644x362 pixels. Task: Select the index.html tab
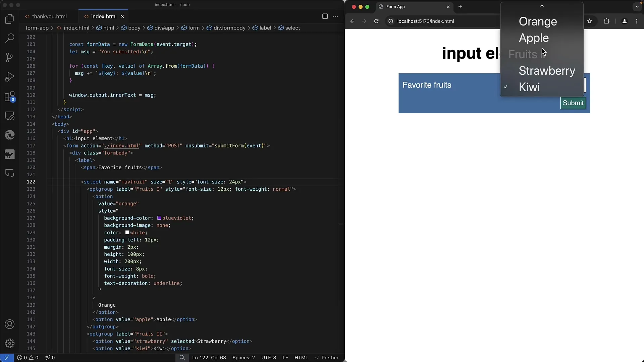pyautogui.click(x=104, y=16)
